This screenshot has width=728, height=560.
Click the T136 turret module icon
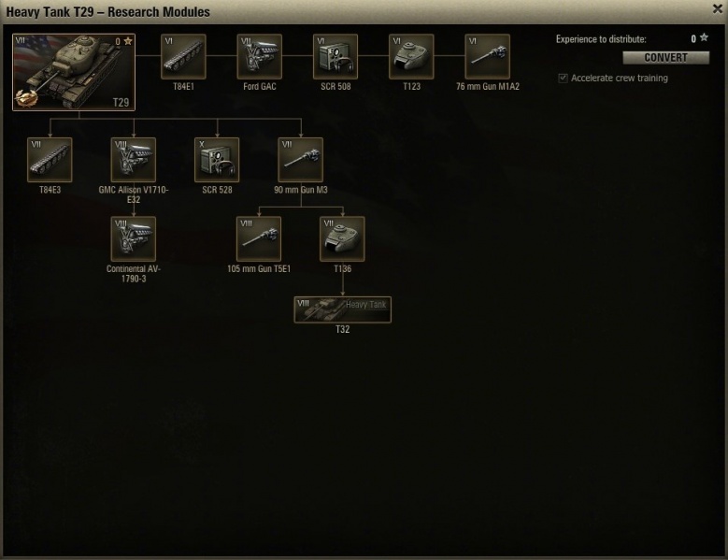[342, 238]
